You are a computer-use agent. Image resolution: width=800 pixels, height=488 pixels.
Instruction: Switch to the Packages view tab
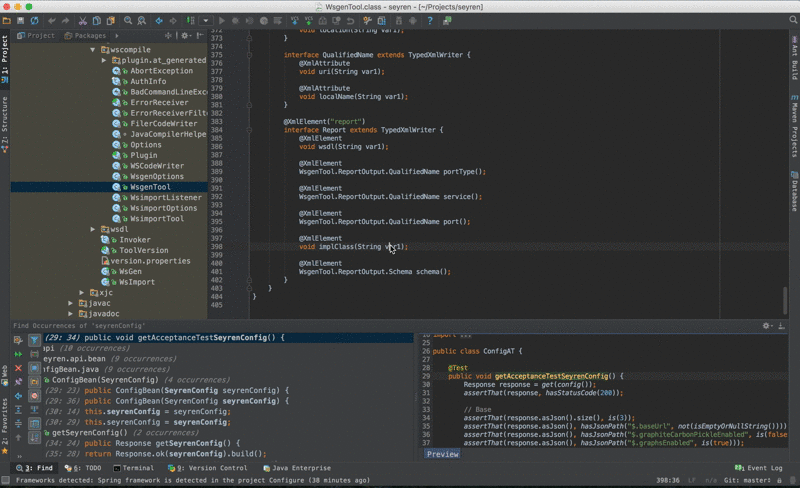point(88,35)
